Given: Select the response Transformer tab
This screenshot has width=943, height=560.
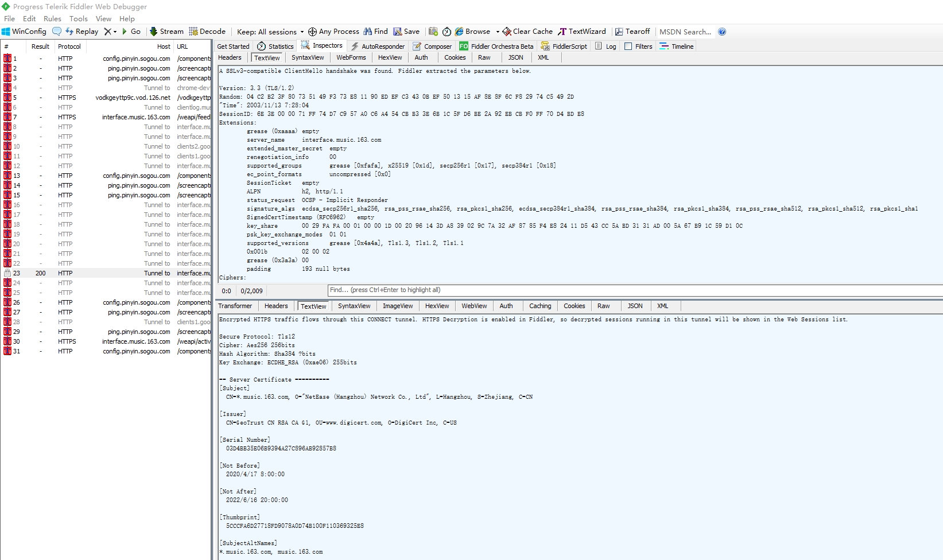Looking at the screenshot, I should (x=235, y=306).
